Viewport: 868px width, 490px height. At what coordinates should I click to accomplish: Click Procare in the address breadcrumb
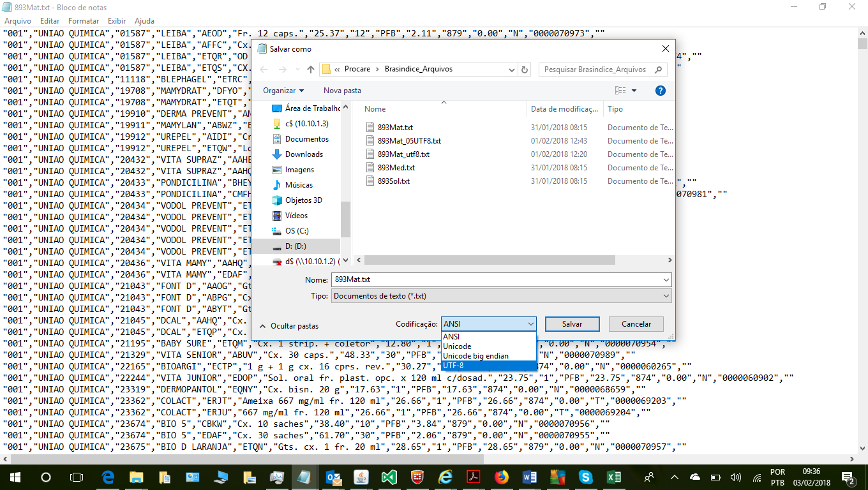357,70
